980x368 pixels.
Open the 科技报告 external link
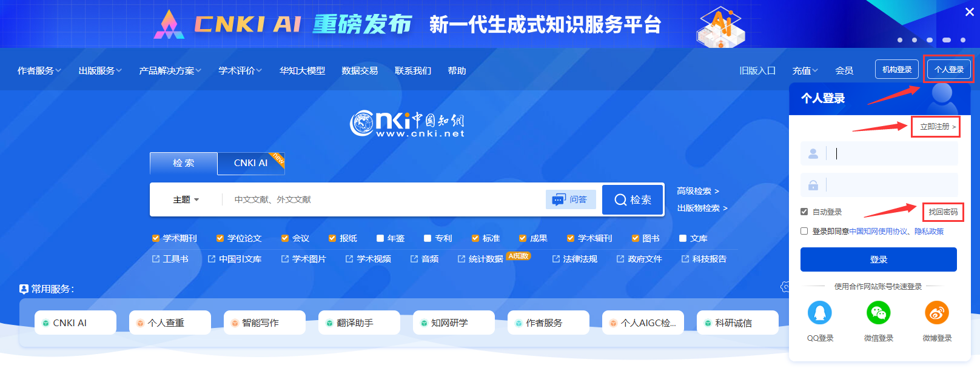(x=704, y=259)
